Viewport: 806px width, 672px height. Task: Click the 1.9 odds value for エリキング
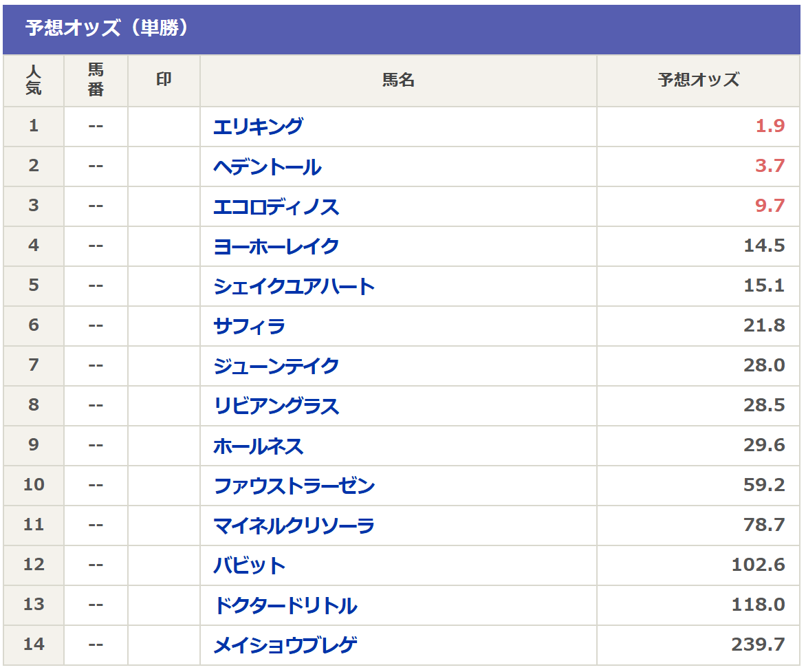(770, 127)
